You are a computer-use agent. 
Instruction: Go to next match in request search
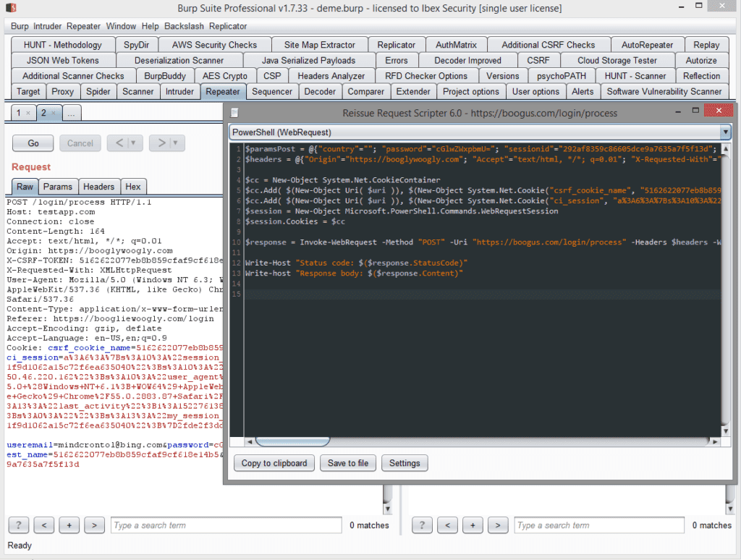click(95, 525)
